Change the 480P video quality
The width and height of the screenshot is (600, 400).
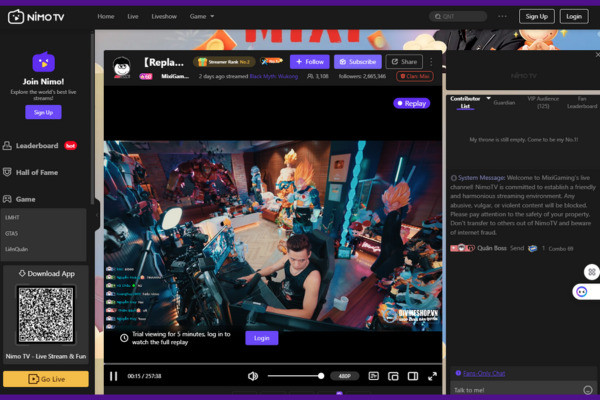coord(344,376)
